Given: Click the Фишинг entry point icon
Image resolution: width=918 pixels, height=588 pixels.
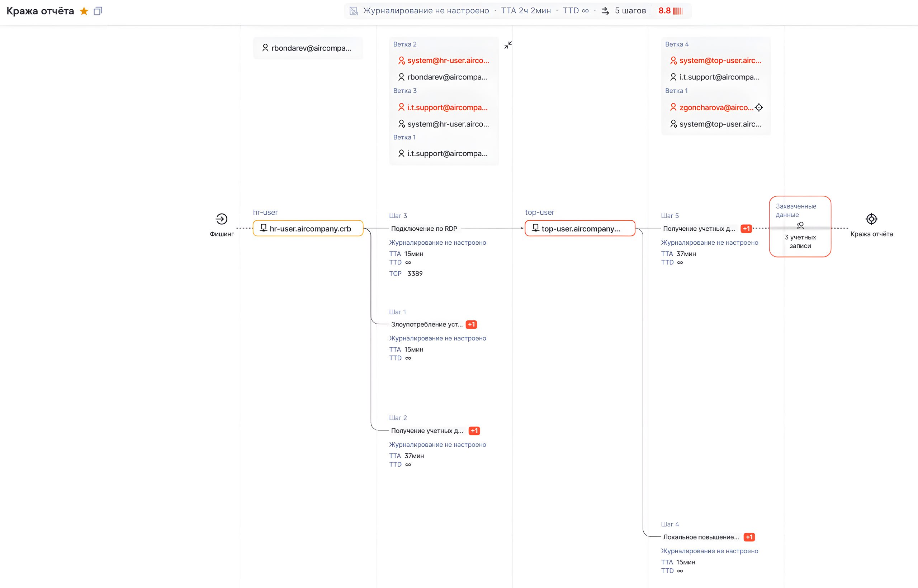Looking at the screenshot, I should point(222,219).
